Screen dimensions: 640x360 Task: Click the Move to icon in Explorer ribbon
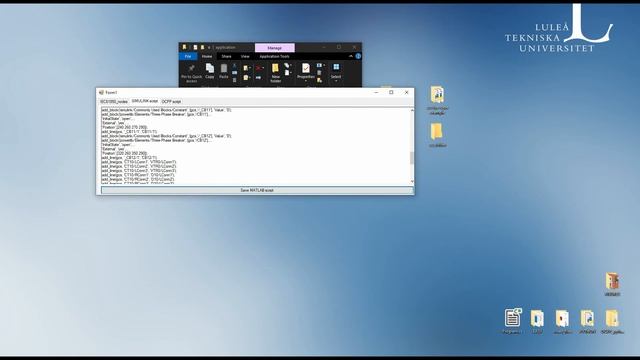click(245, 68)
